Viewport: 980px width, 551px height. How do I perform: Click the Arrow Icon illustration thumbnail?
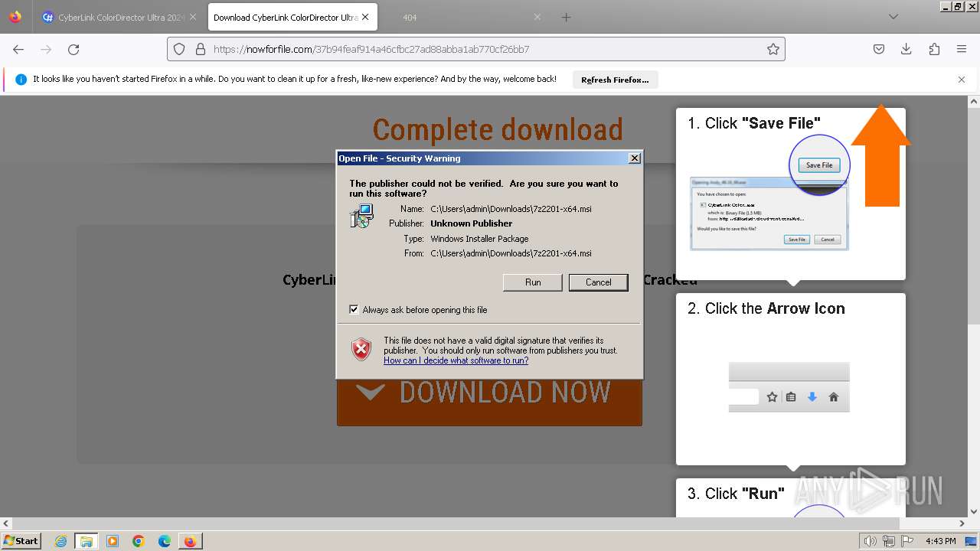point(789,386)
